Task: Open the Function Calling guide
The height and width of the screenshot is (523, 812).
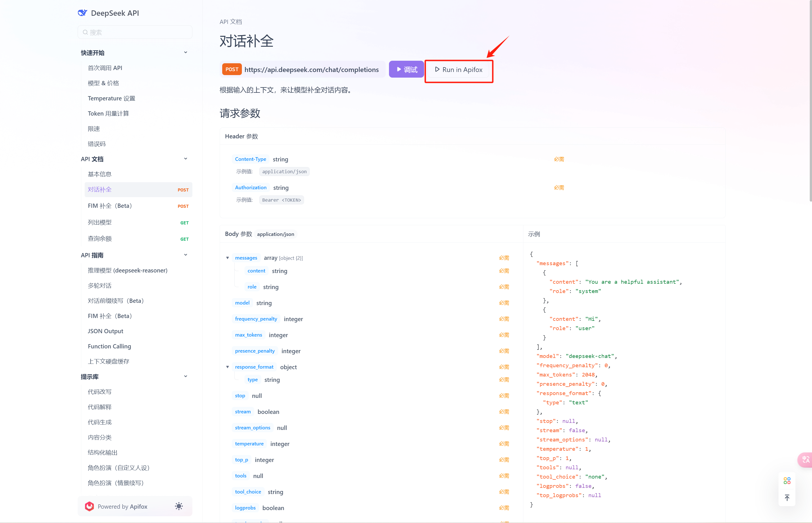Action: click(109, 346)
